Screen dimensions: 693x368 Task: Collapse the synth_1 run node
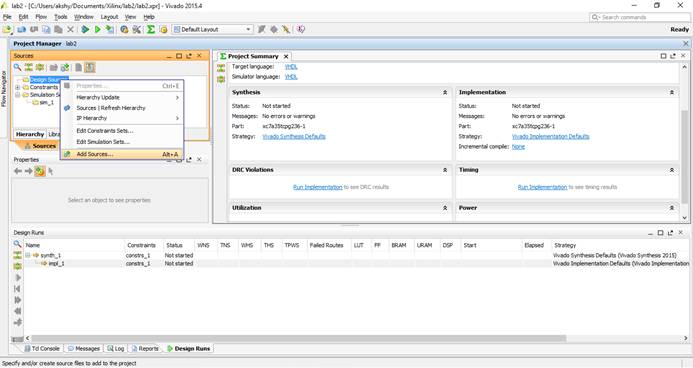(28, 255)
